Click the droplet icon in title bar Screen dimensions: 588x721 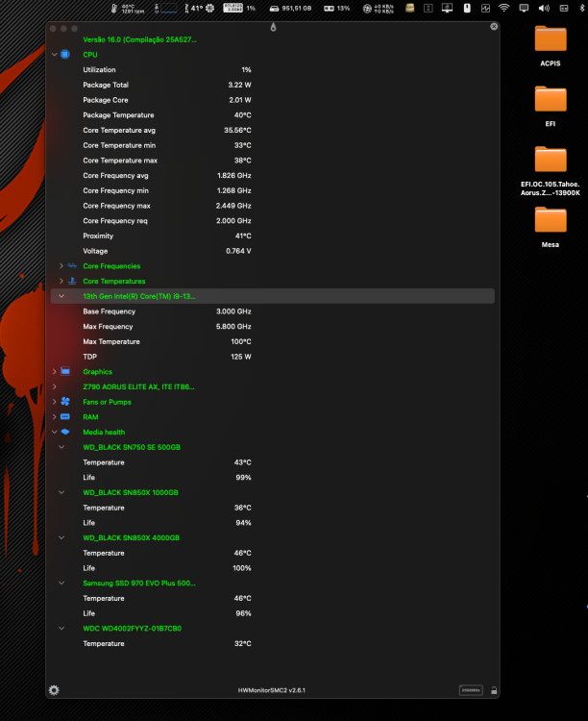[x=273, y=27]
